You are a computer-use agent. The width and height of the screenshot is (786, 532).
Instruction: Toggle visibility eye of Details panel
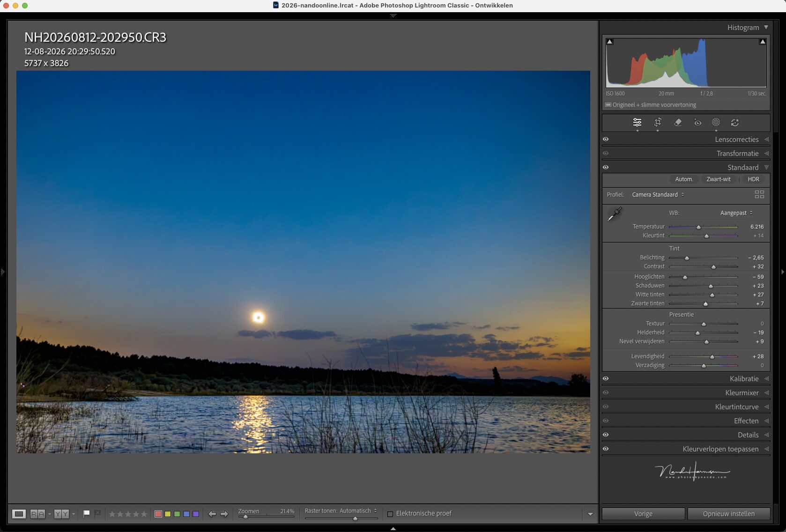click(606, 435)
